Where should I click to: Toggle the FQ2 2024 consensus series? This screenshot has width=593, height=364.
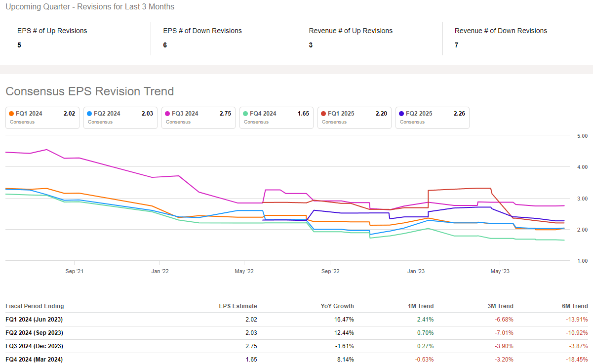click(x=120, y=118)
